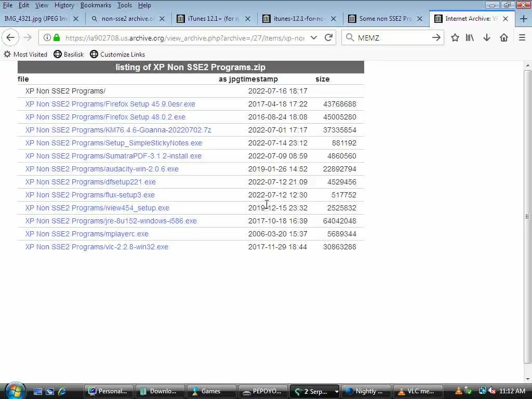Close the non-sse2 archive search tab
Viewport: 532px width, 399px height.
pos(162,19)
